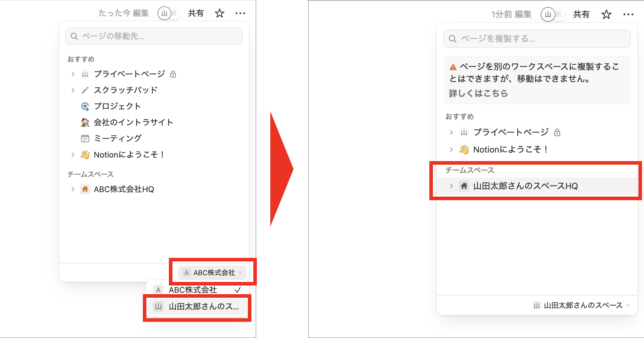The image size is (644, 338).
Task: Click the target icon of プロジェクト
Action: [x=85, y=107]
